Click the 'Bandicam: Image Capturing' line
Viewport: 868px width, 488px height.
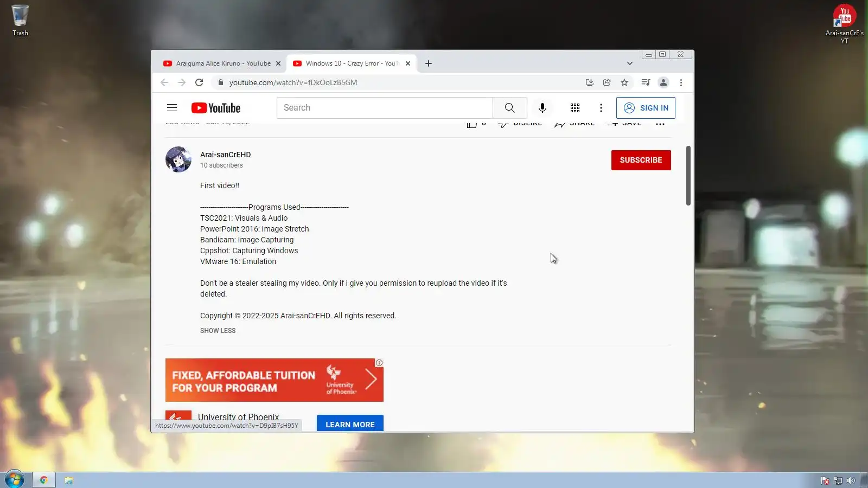pos(247,240)
